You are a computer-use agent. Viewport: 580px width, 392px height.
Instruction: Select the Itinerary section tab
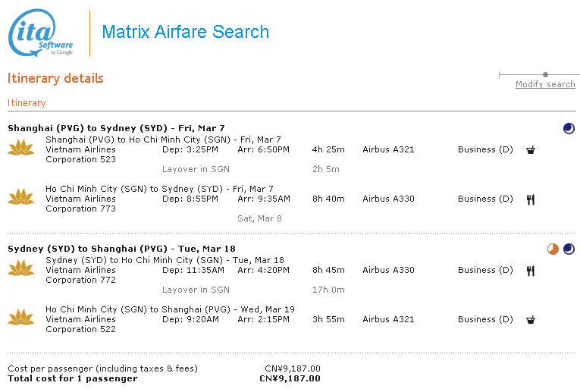coord(27,103)
